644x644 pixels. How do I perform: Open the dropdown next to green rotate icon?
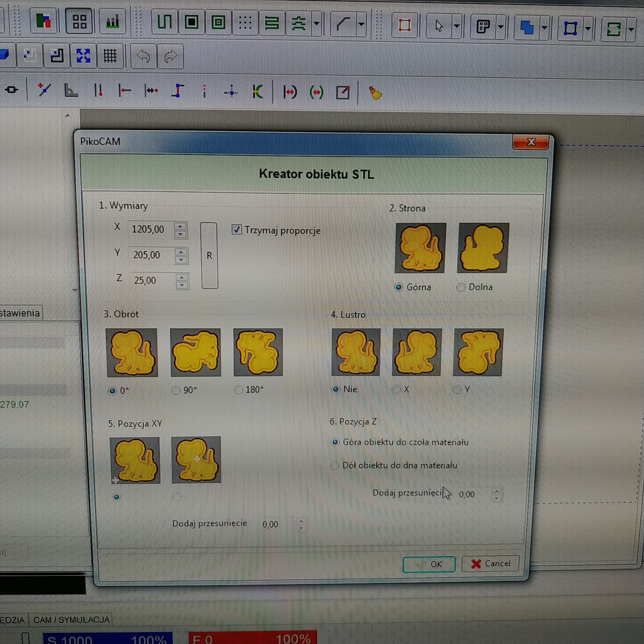tap(631, 29)
